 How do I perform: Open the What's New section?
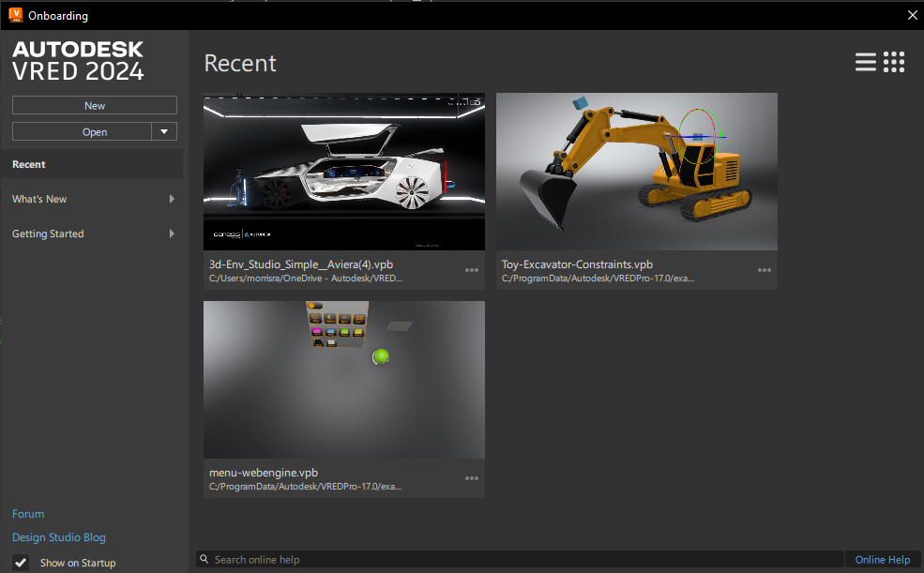click(92, 199)
